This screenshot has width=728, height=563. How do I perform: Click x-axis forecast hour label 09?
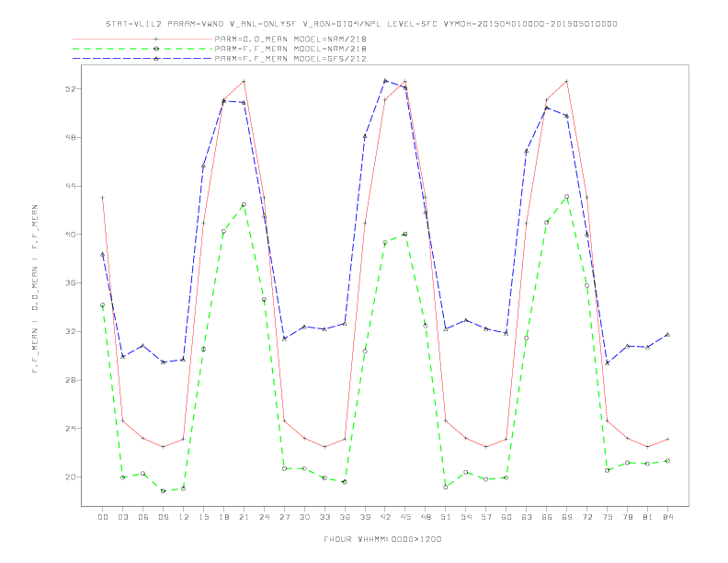163,517
